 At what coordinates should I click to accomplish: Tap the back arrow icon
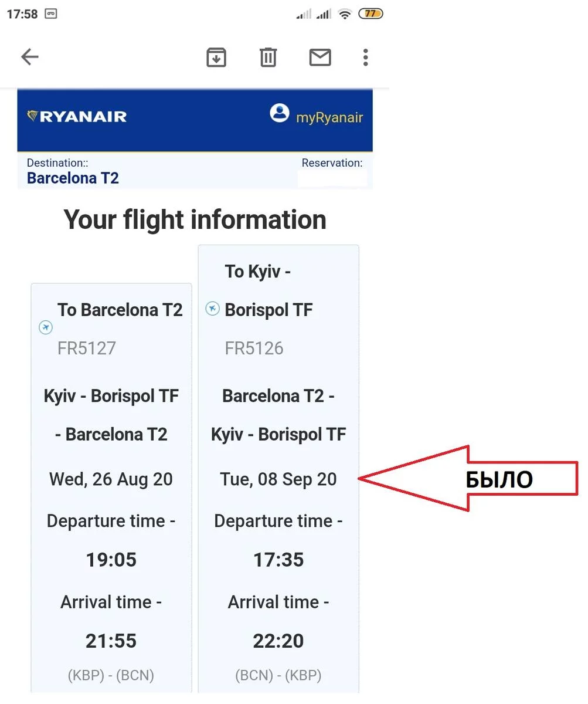30,57
